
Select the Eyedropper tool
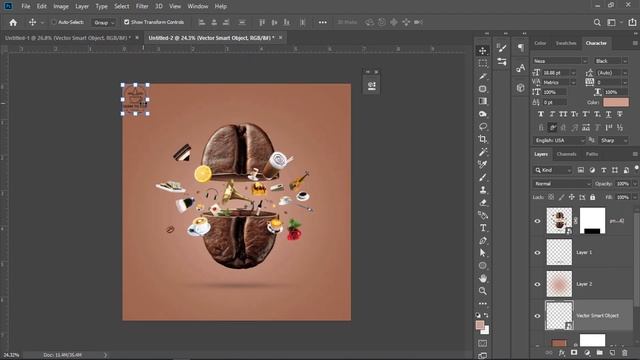coord(482,76)
